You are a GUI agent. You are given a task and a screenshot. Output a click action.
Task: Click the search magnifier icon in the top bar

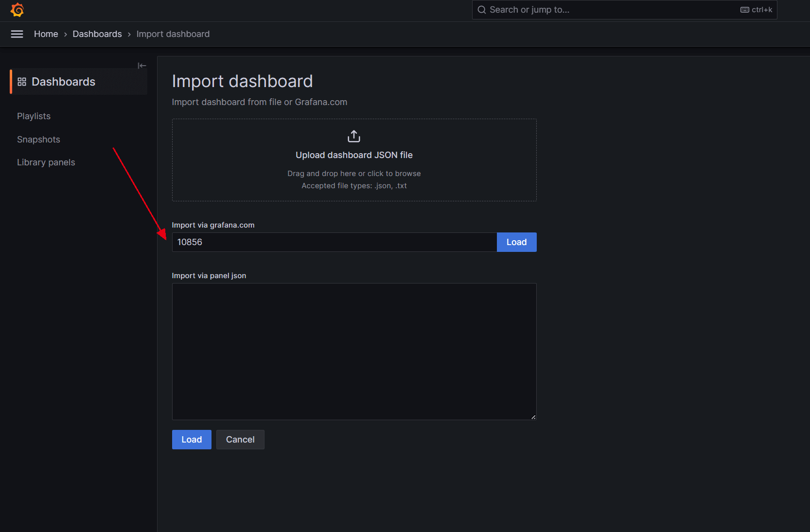point(482,10)
